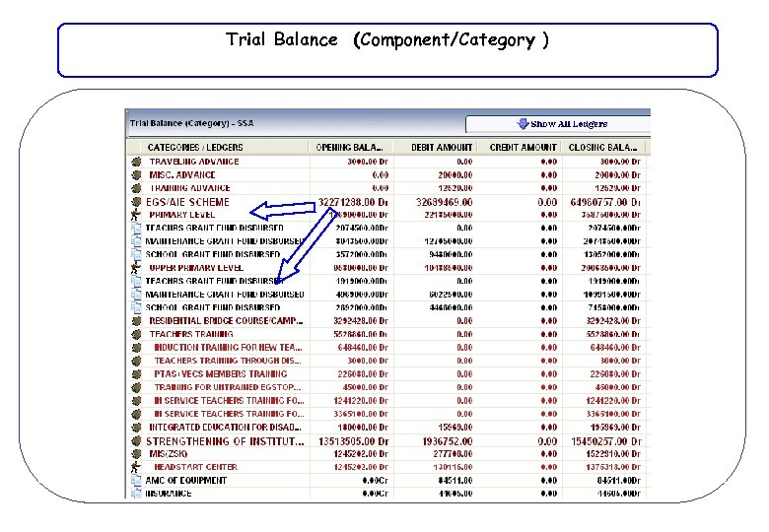The width and height of the screenshot is (769, 532).
Task: Click the ledger icon beside AMC OF EQUIPMENT
Action: [136, 480]
